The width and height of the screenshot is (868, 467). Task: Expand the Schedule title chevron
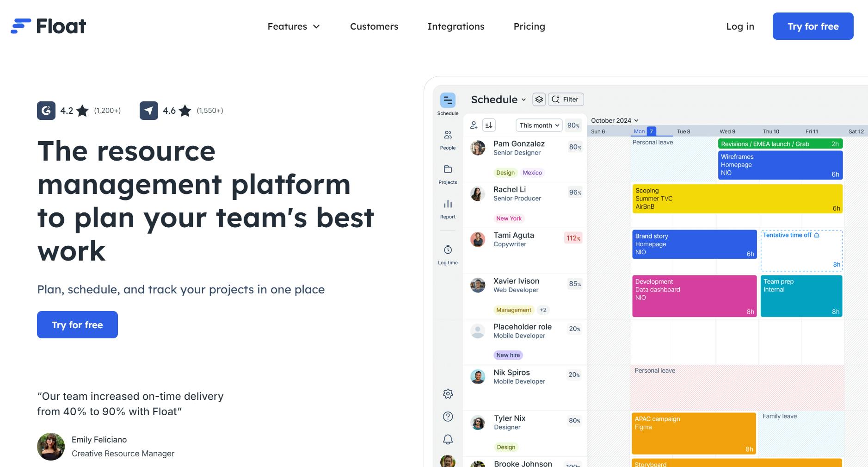pos(524,100)
